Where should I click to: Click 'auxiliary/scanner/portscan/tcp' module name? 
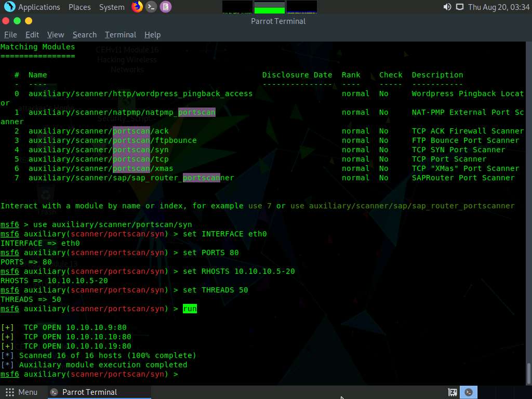click(x=98, y=159)
